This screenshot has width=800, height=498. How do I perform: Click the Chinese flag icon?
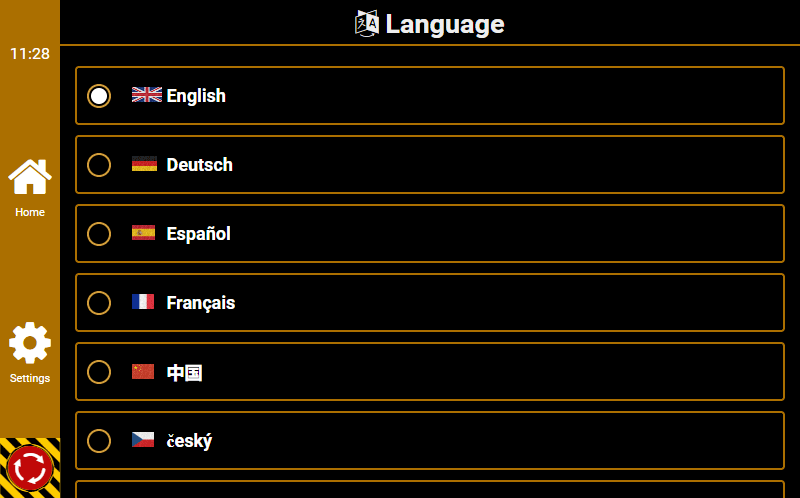click(x=143, y=372)
